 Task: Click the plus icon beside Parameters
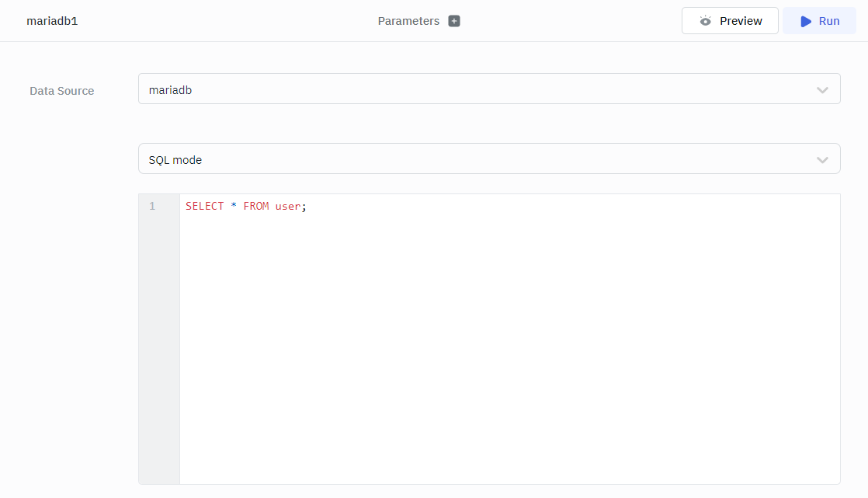(454, 21)
